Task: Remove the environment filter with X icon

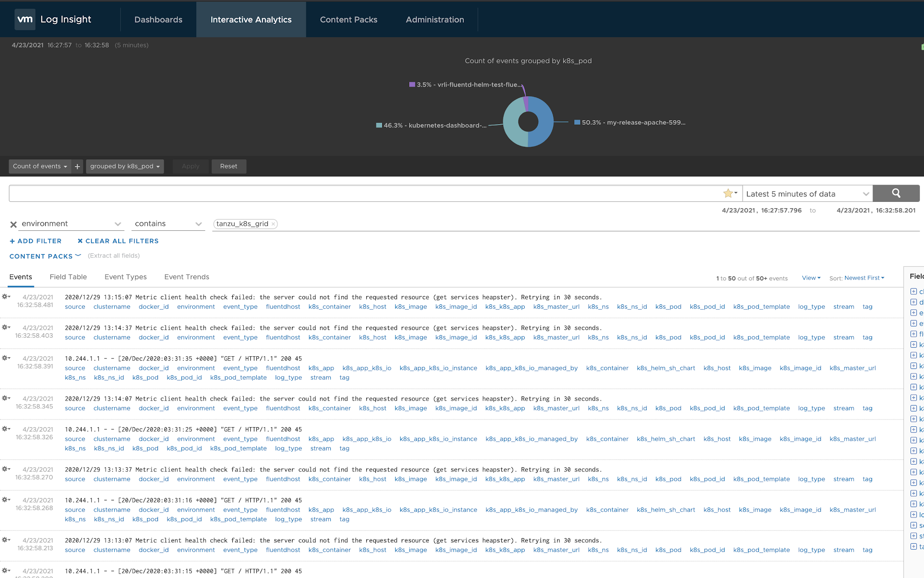Action: coord(14,224)
